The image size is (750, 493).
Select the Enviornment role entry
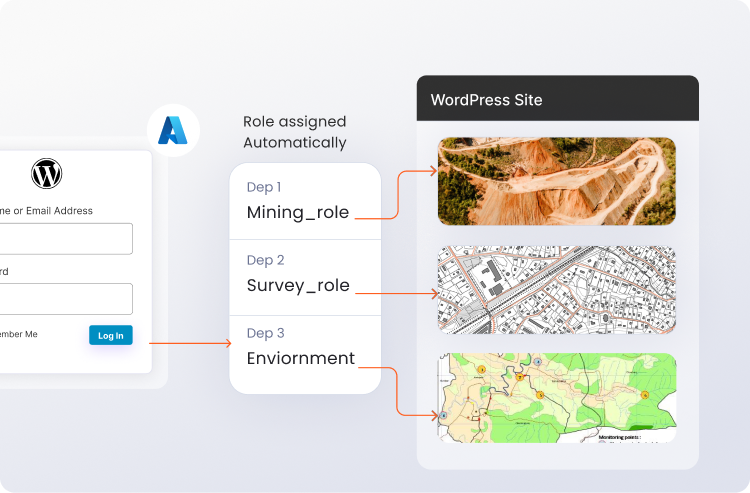300,358
